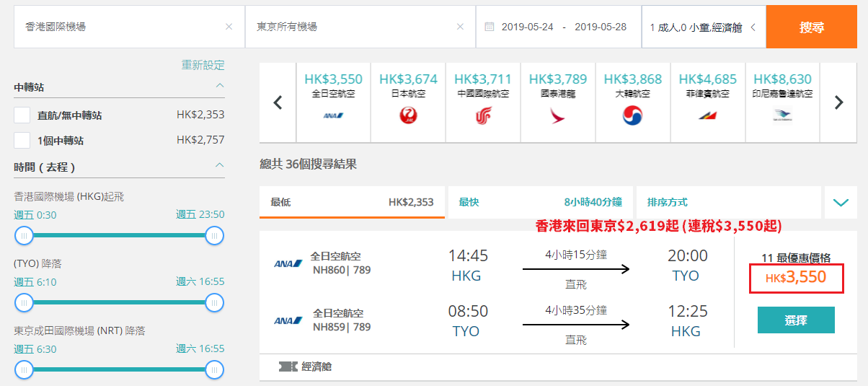Filter by the 日本航空 JAL logo
This screenshot has height=386, width=868.
(408, 115)
